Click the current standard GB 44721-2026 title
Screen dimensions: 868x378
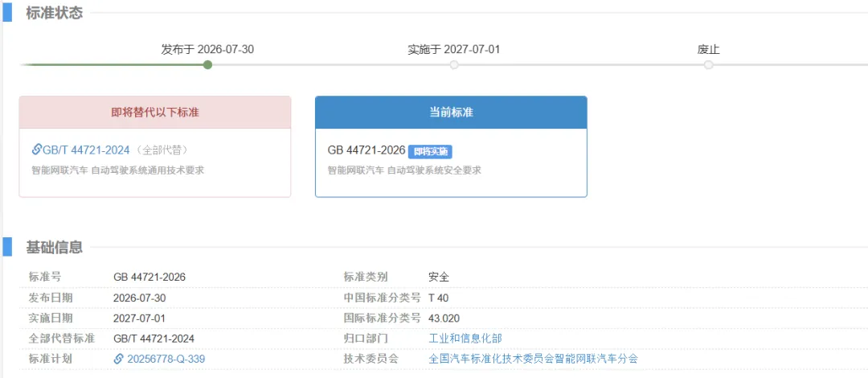(366, 150)
